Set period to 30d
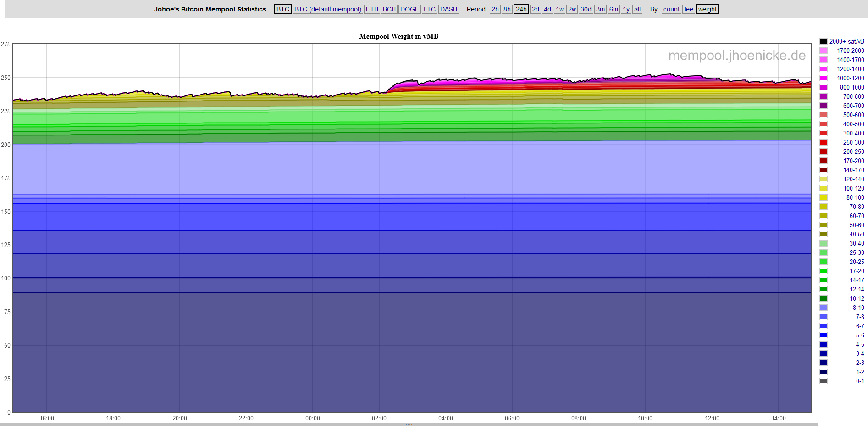The height and width of the screenshot is (426, 868). tap(586, 9)
